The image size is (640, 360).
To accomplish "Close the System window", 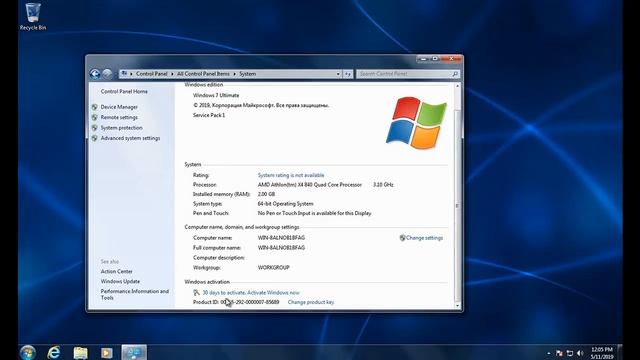I will (451, 59).
